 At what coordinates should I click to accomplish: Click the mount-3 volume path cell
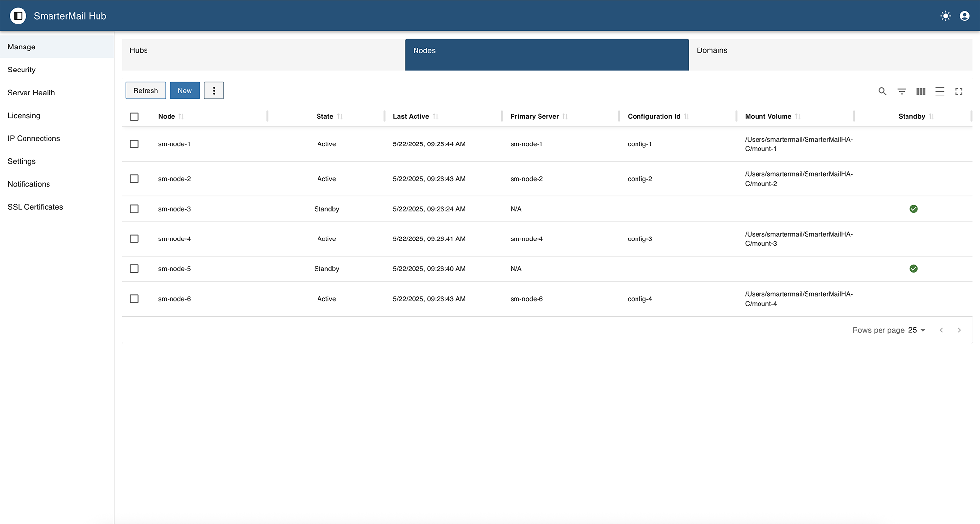point(799,239)
